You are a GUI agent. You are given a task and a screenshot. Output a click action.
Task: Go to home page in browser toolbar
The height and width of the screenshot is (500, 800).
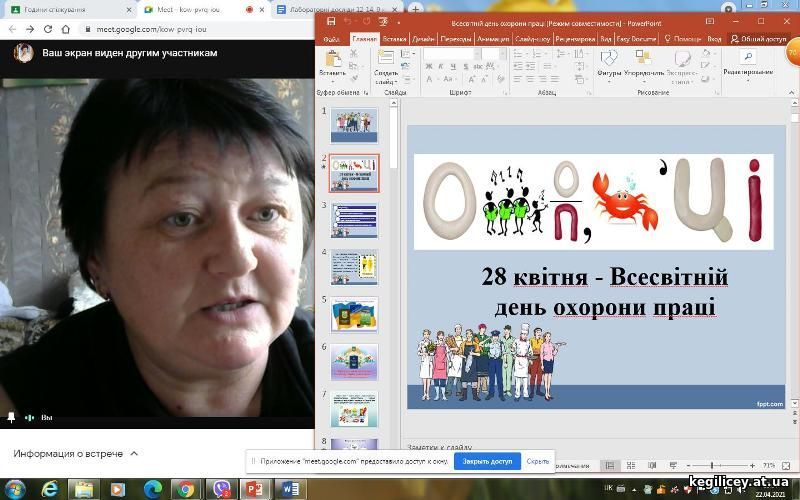coord(65,29)
